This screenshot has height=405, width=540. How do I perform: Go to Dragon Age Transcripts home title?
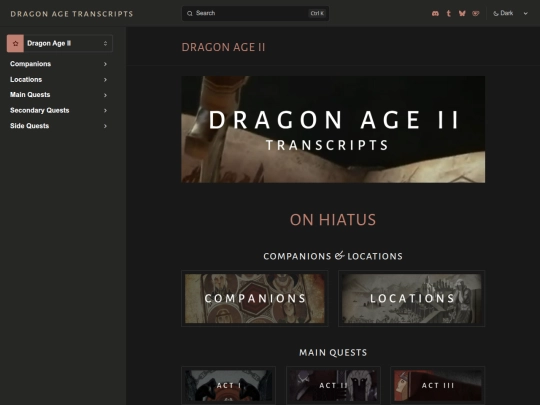pyautogui.click(x=72, y=14)
